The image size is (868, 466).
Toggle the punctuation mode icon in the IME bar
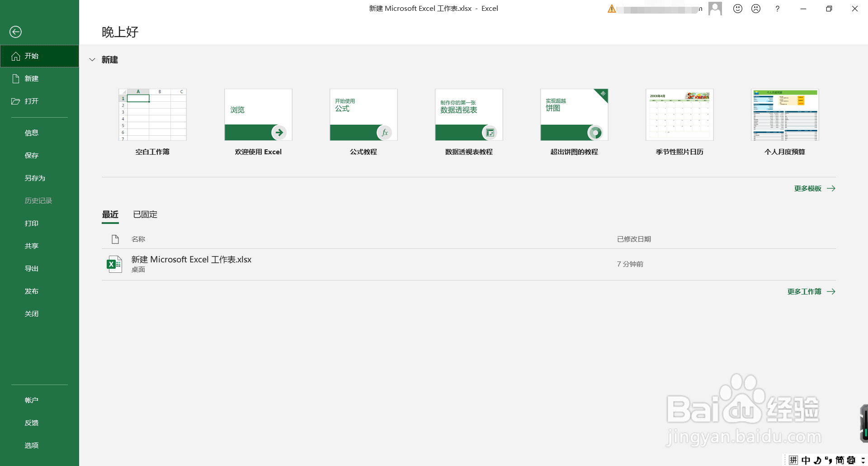828,460
